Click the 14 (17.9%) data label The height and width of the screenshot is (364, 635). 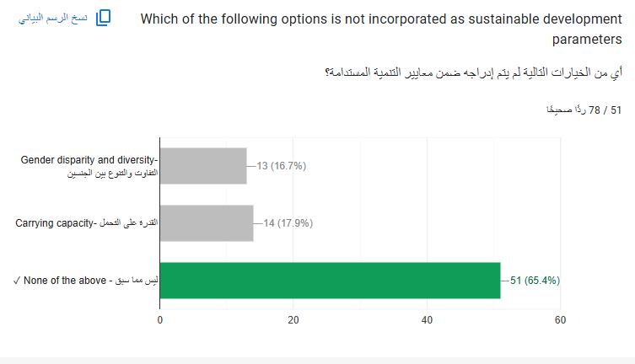point(288,223)
